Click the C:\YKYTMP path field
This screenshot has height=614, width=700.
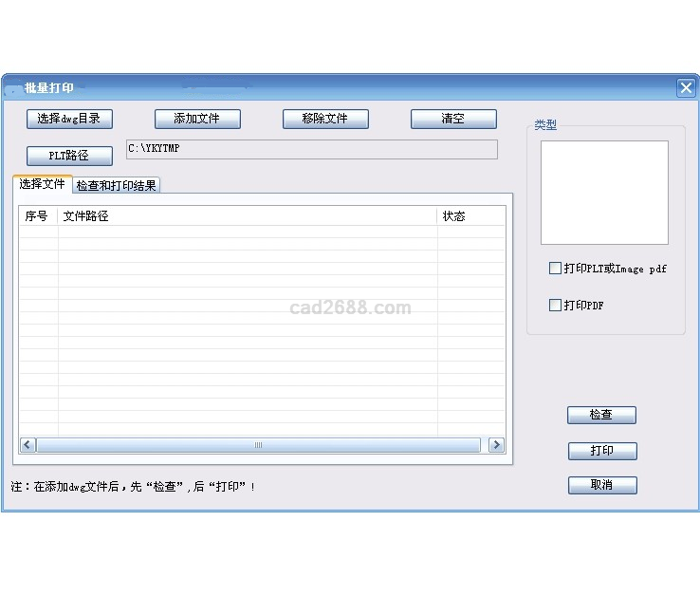point(311,149)
